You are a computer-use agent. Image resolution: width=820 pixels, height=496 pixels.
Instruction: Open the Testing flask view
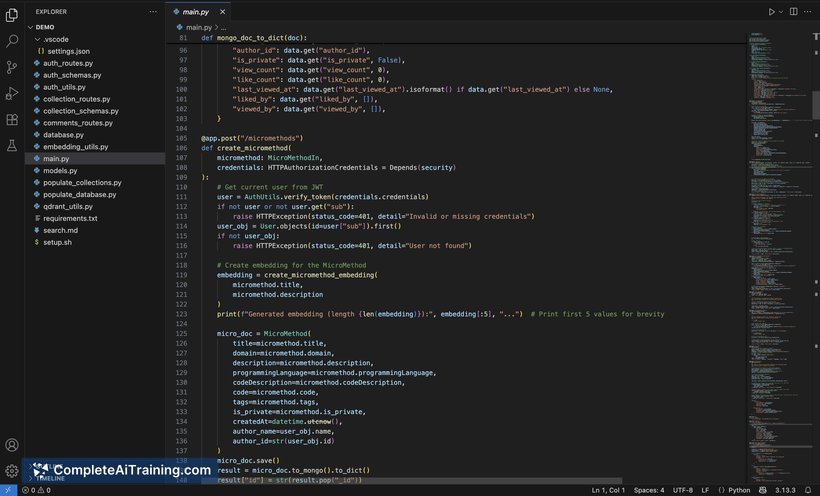coord(12,145)
